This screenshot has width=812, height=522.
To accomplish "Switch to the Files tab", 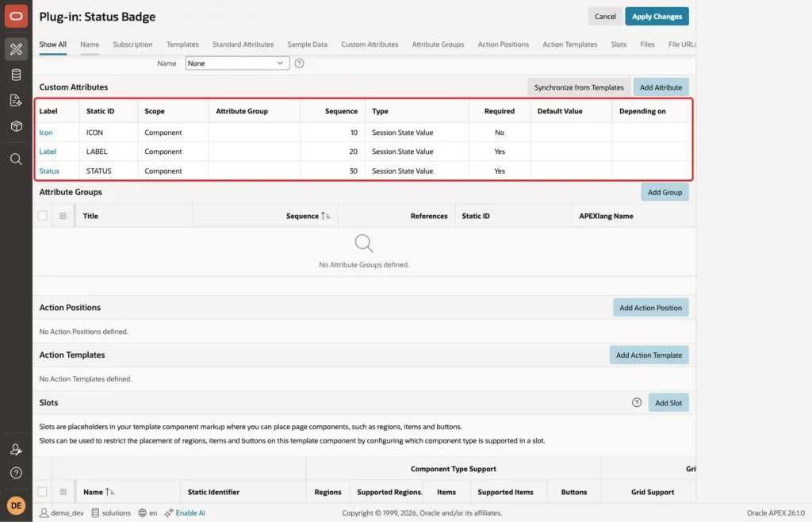I will pos(647,44).
